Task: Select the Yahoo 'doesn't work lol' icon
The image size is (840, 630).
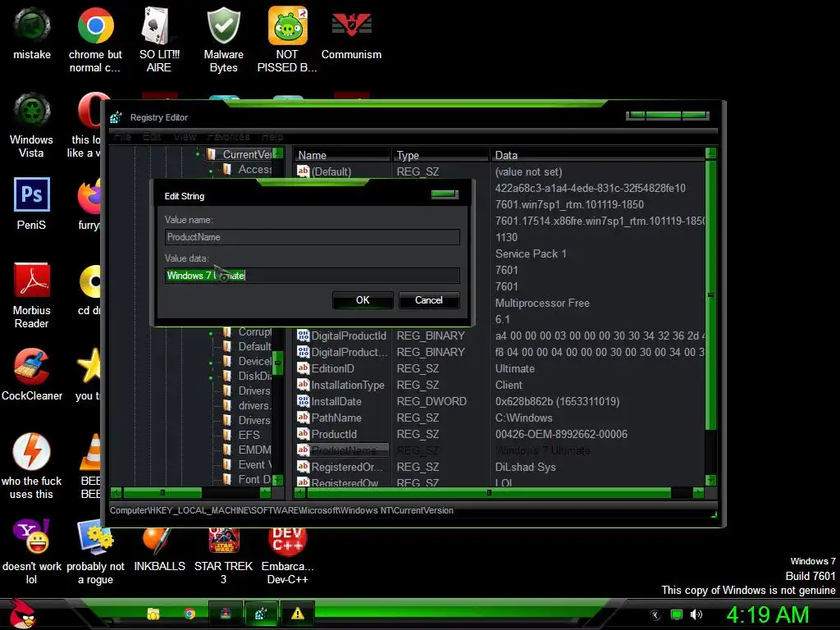Action: click(32, 552)
